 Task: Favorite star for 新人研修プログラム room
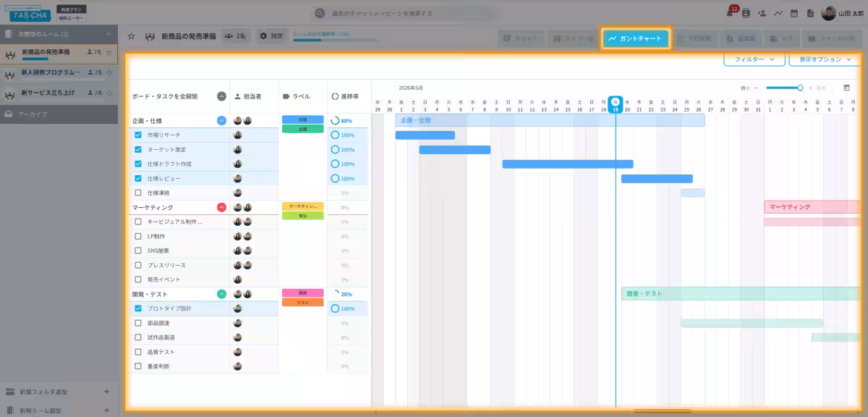point(109,72)
